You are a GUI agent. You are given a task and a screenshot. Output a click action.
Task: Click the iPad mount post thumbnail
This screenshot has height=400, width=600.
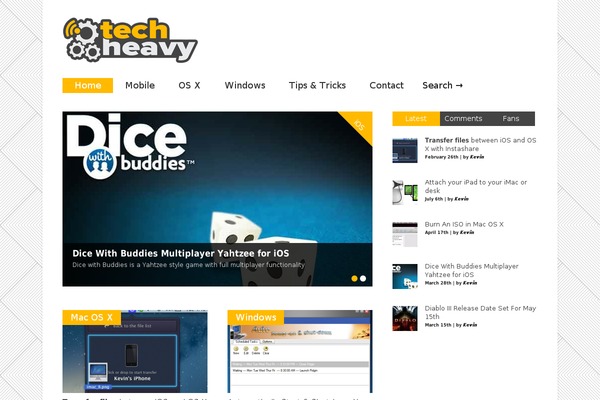405,193
